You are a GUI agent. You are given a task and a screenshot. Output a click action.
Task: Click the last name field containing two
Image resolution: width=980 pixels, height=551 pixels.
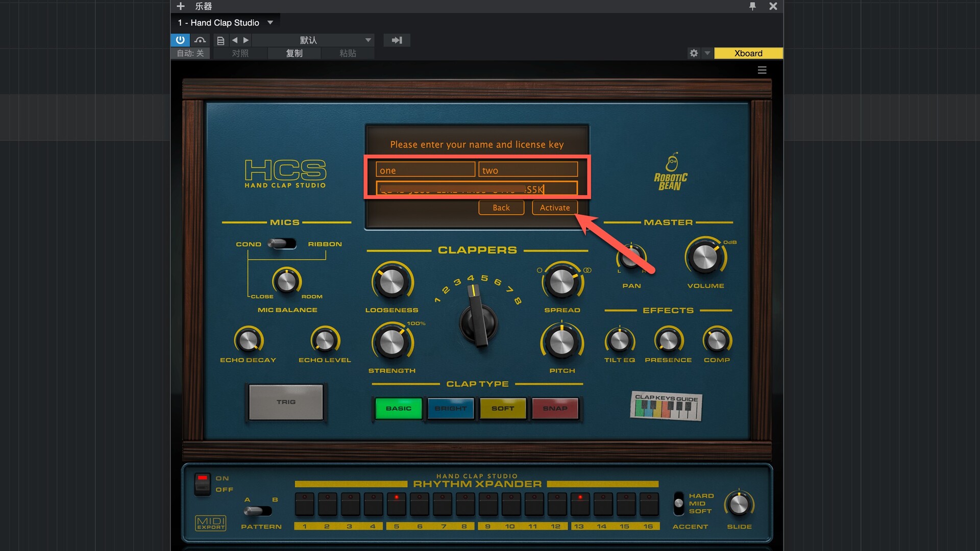click(528, 170)
